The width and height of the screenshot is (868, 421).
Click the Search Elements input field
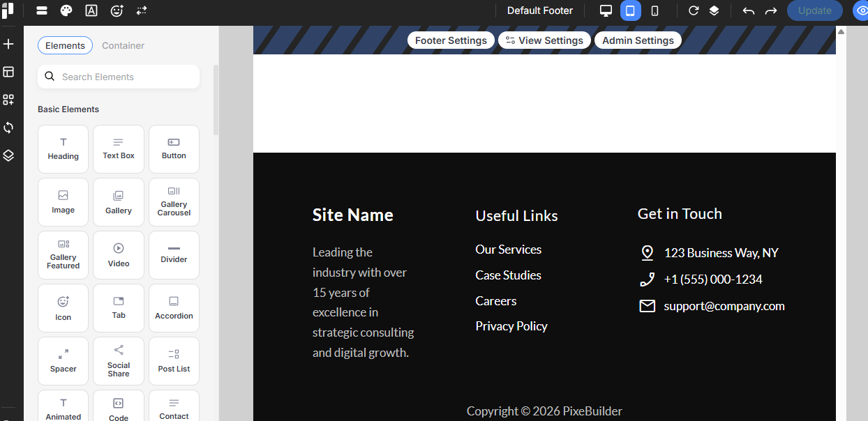[119, 77]
